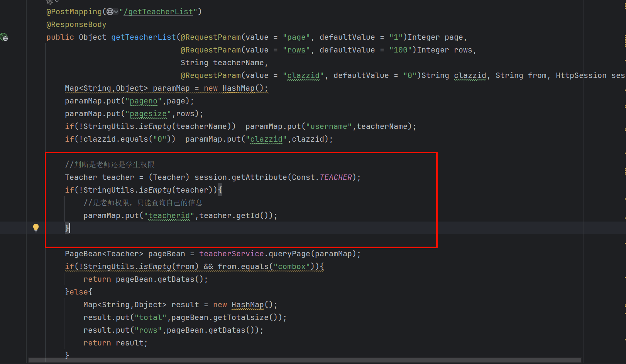The image size is (626, 364).
Task: Click the underlined "teacherid" string key
Action: [169, 216]
